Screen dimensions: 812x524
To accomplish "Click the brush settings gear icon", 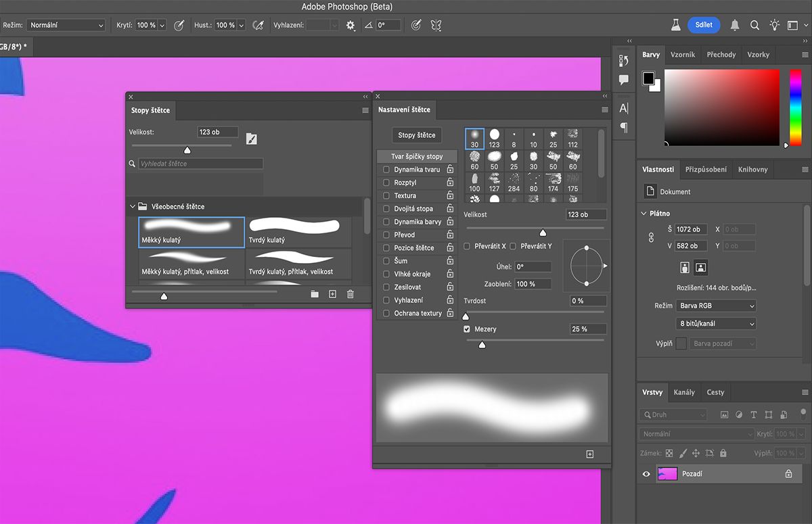I will (351, 25).
